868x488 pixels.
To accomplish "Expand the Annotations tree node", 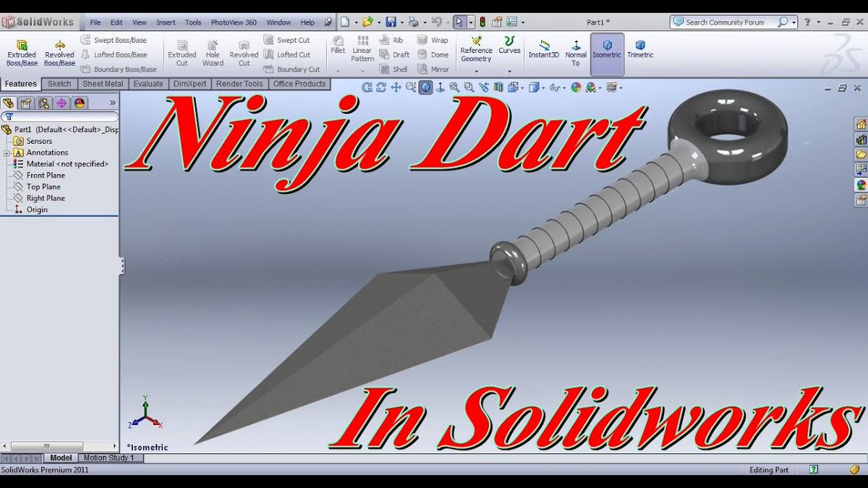I will (x=7, y=153).
